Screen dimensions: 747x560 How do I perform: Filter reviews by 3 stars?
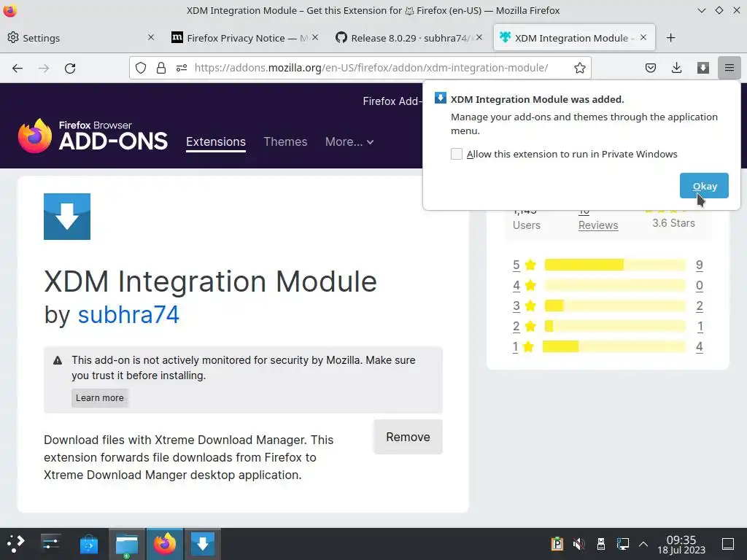pyautogui.click(x=516, y=306)
